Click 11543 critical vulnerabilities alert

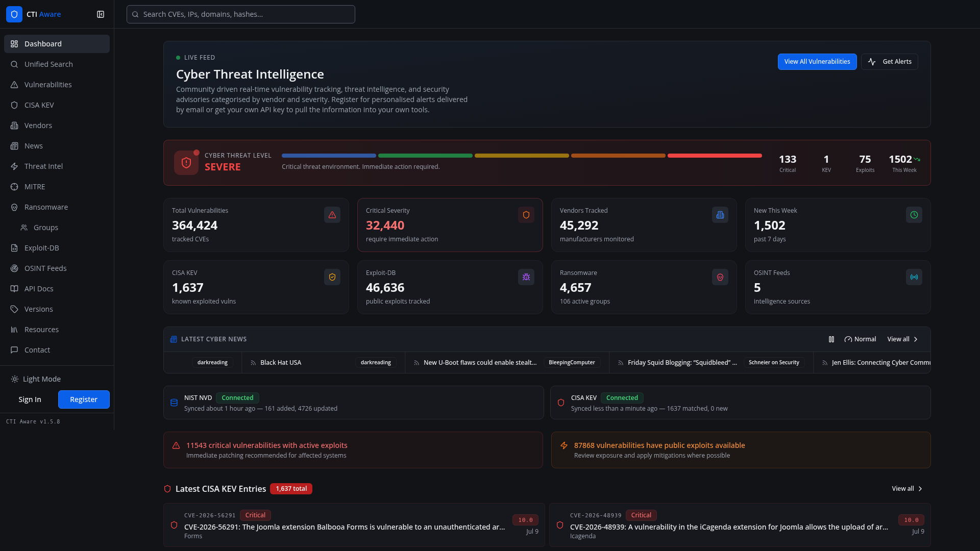(353, 450)
